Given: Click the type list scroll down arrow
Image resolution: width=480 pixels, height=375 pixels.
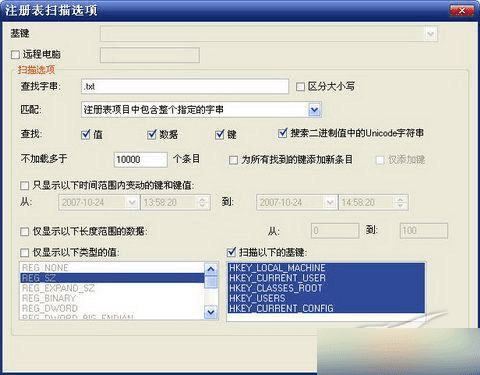Looking at the screenshot, I should tap(211, 312).
